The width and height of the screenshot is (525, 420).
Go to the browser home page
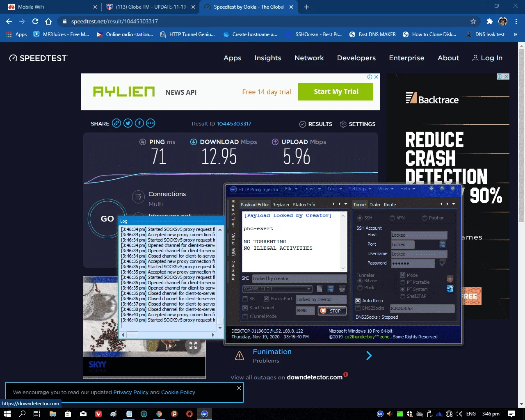(48, 21)
